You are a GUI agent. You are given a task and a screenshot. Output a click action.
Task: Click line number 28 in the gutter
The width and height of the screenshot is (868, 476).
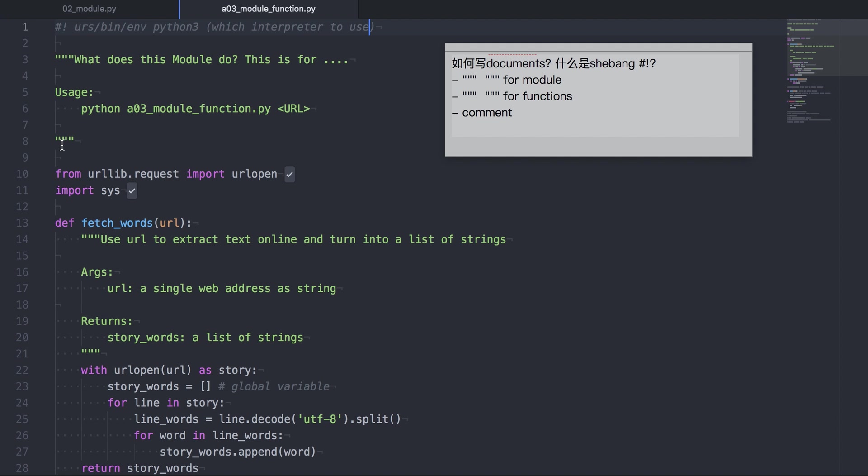tap(22, 468)
